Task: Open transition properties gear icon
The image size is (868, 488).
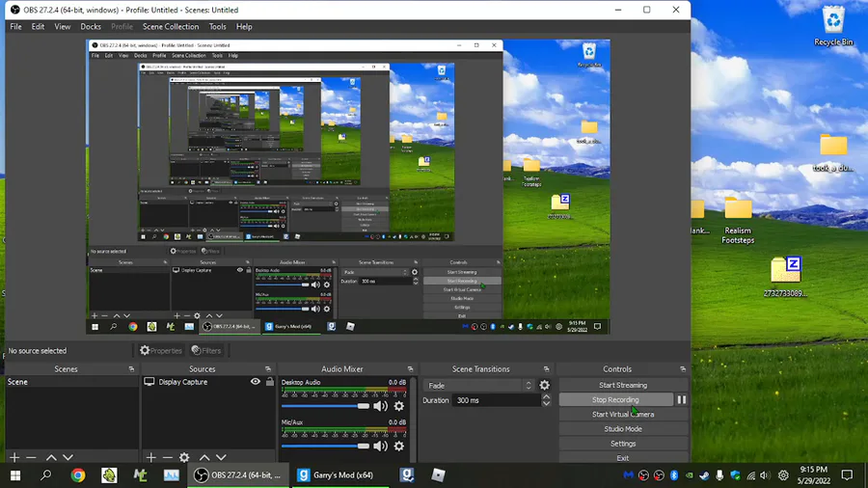Action: click(x=545, y=386)
